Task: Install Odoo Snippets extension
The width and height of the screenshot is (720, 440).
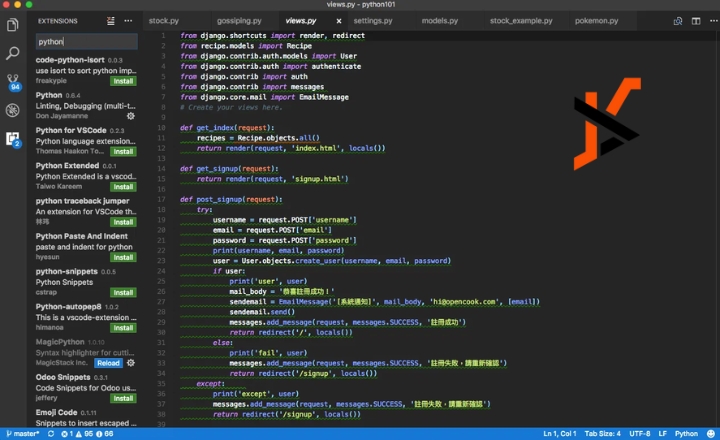Action: tap(123, 399)
